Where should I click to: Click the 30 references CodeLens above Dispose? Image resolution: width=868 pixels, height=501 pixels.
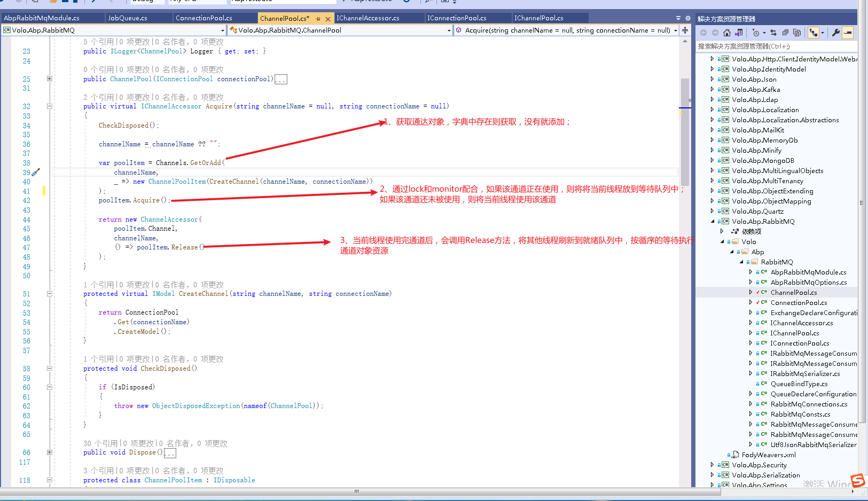pyautogui.click(x=100, y=443)
